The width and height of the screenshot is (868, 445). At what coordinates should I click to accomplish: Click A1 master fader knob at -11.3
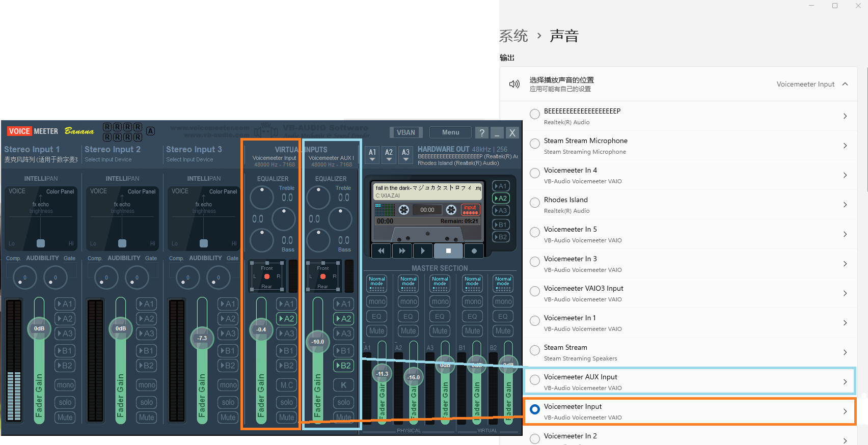tap(382, 374)
